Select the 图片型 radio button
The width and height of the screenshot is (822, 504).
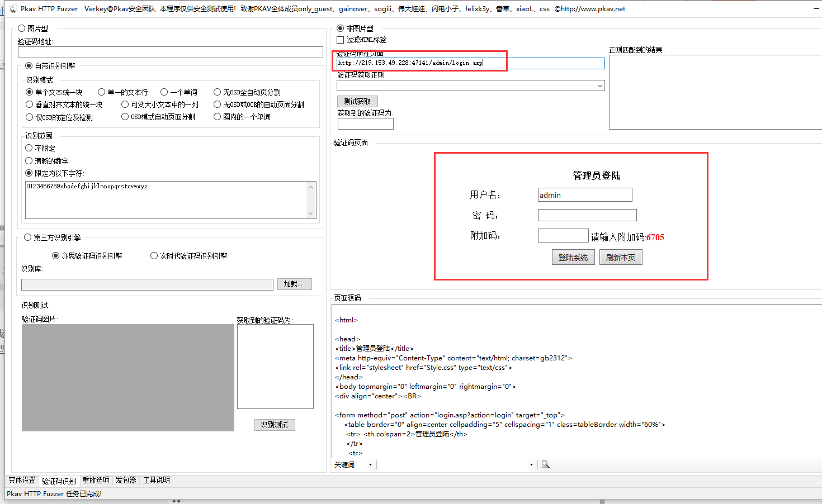[21, 27]
